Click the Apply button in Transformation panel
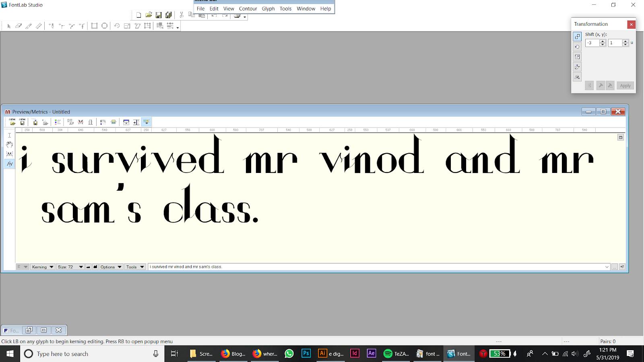This screenshot has height=362, width=644. click(625, 86)
